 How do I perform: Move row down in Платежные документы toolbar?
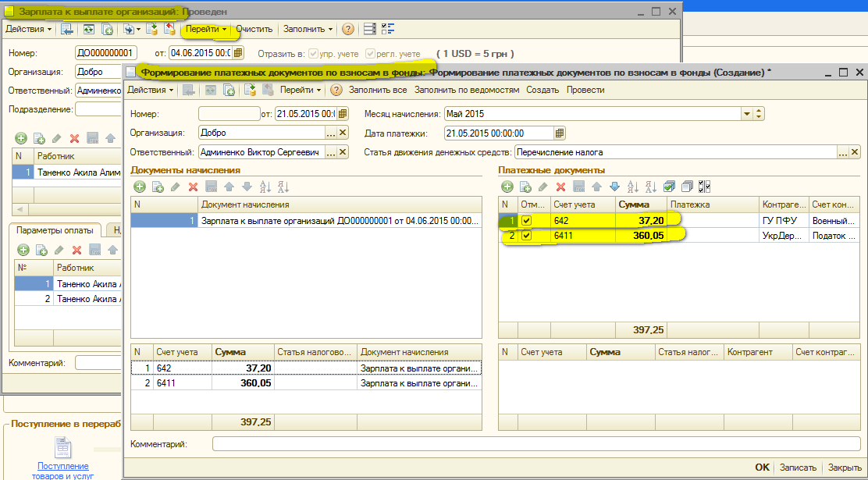(614, 187)
